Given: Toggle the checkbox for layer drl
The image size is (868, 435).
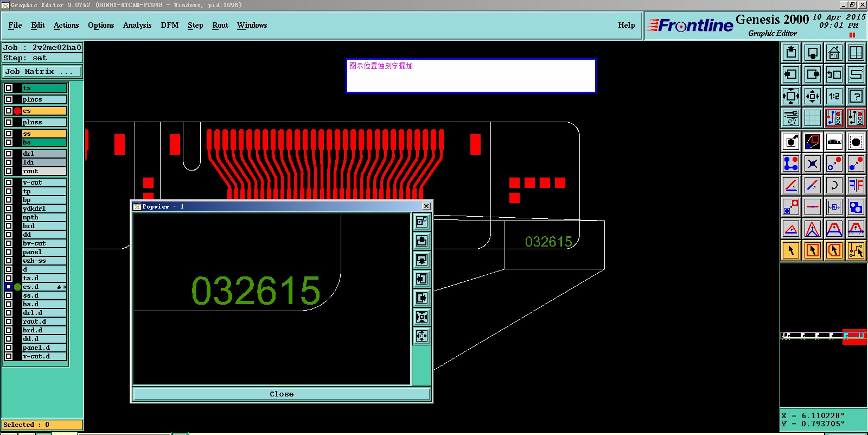Looking at the screenshot, I should [x=9, y=154].
